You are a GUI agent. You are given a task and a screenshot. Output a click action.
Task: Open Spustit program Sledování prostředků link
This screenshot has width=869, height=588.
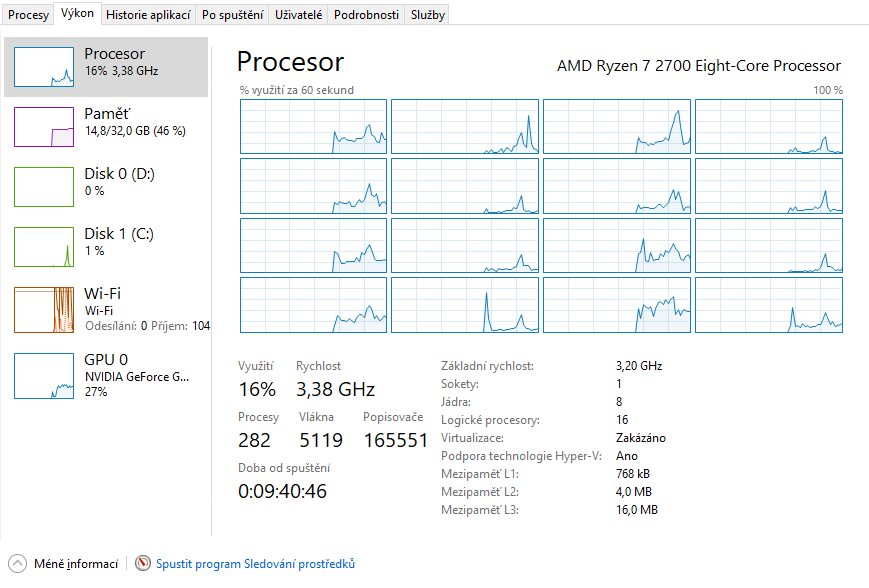tap(255, 564)
